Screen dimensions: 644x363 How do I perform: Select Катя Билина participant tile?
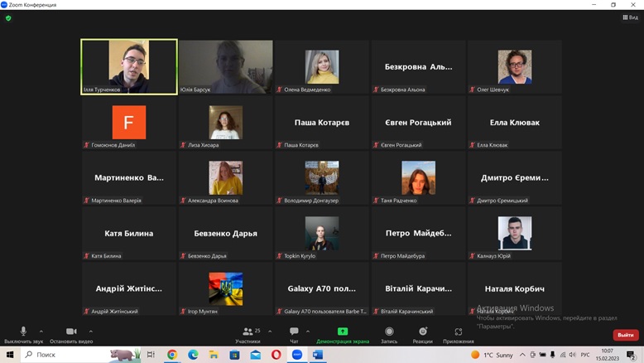pos(129,234)
